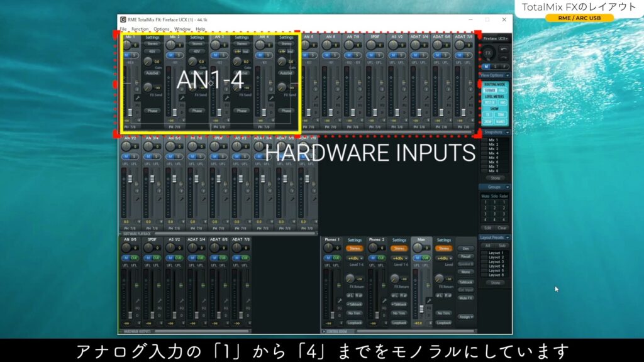The image size is (644, 362).
Task: Open the ADAT 7/8 hardware output wrench settings
Action: pyautogui.click(x=248, y=301)
